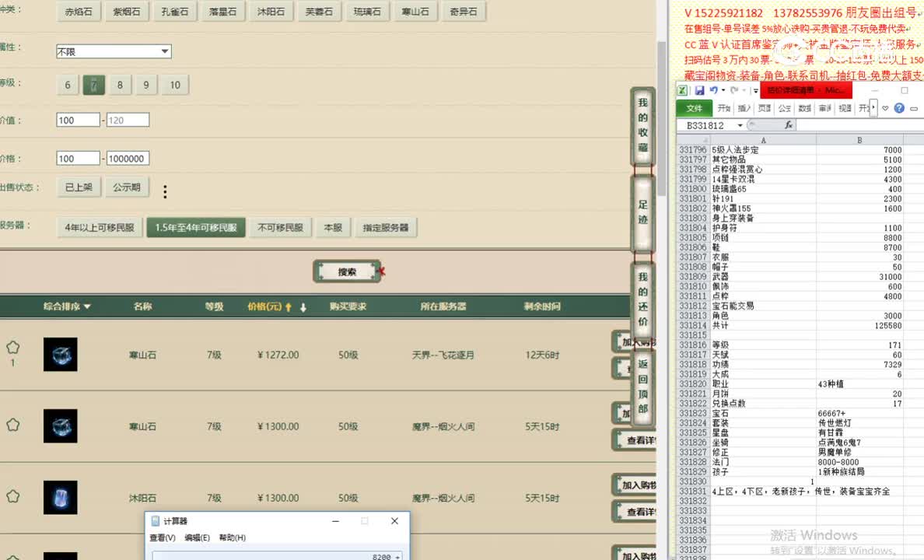Click the 指定服务器 button
The height and width of the screenshot is (560, 924).
386,228
